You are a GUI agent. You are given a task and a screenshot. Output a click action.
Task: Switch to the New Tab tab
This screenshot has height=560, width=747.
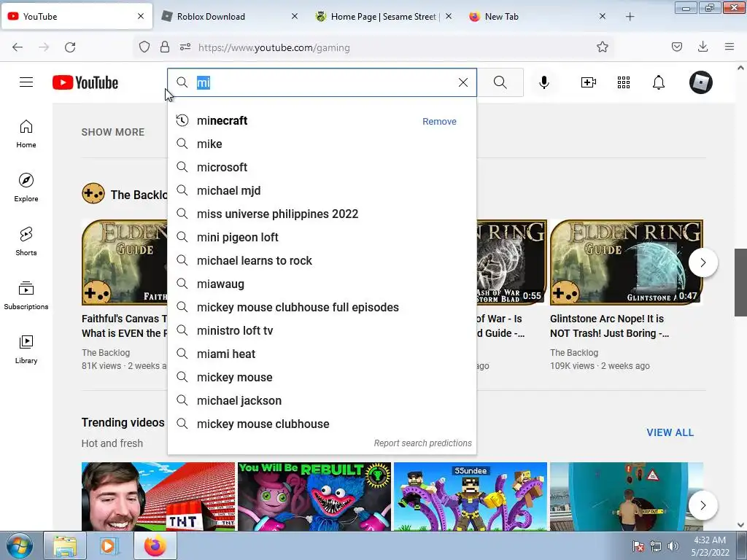(502, 17)
